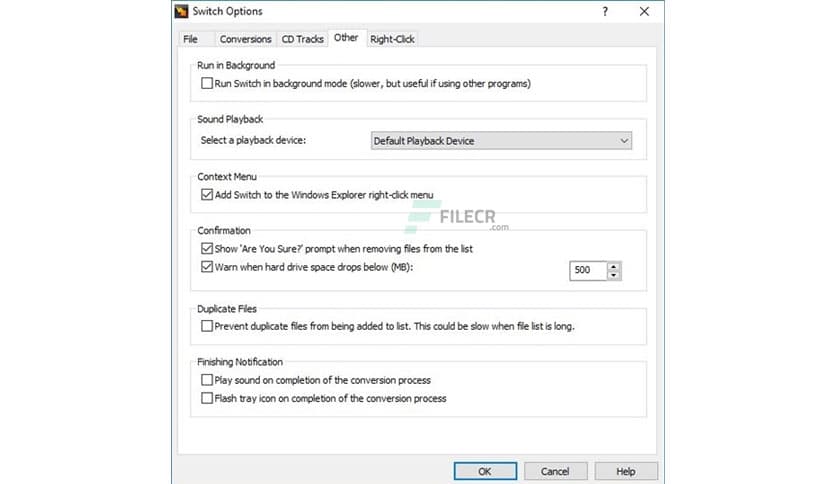
Task: Click the Switch app icon in title bar
Action: click(181, 12)
